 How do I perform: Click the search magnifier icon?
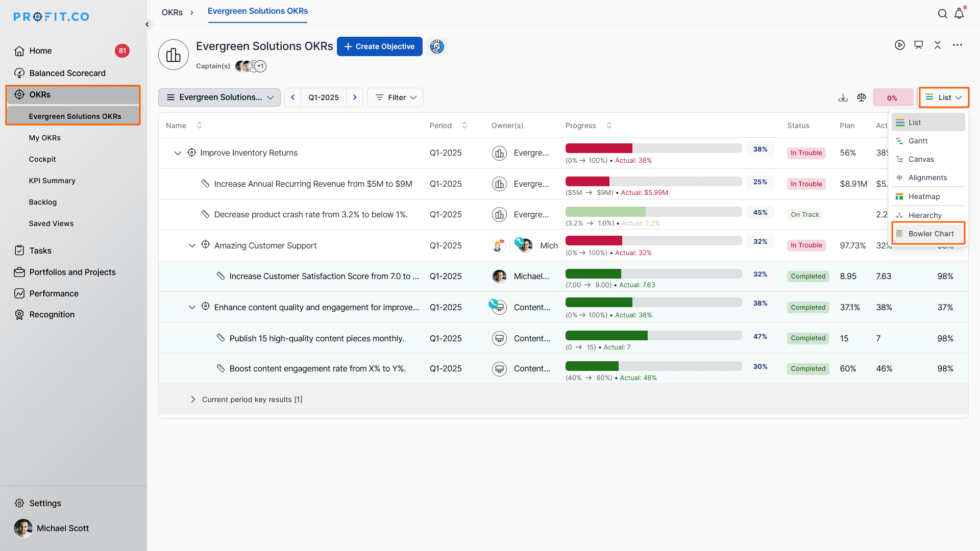point(942,14)
